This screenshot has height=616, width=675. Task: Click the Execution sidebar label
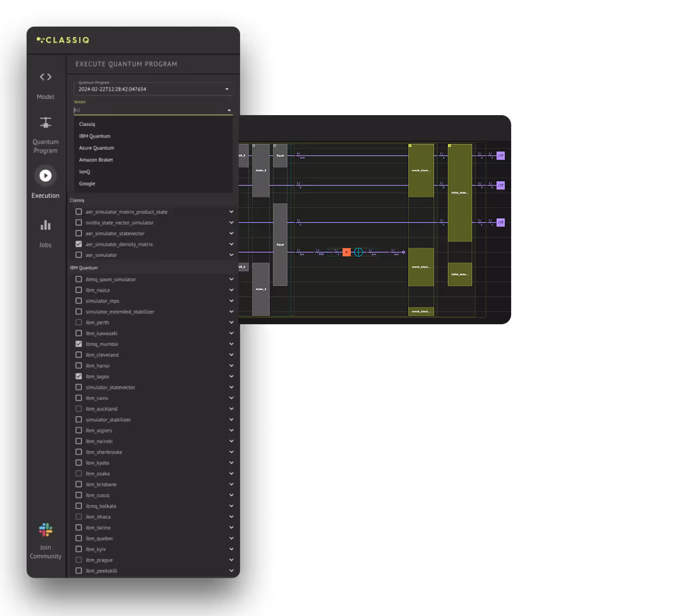pos(45,195)
